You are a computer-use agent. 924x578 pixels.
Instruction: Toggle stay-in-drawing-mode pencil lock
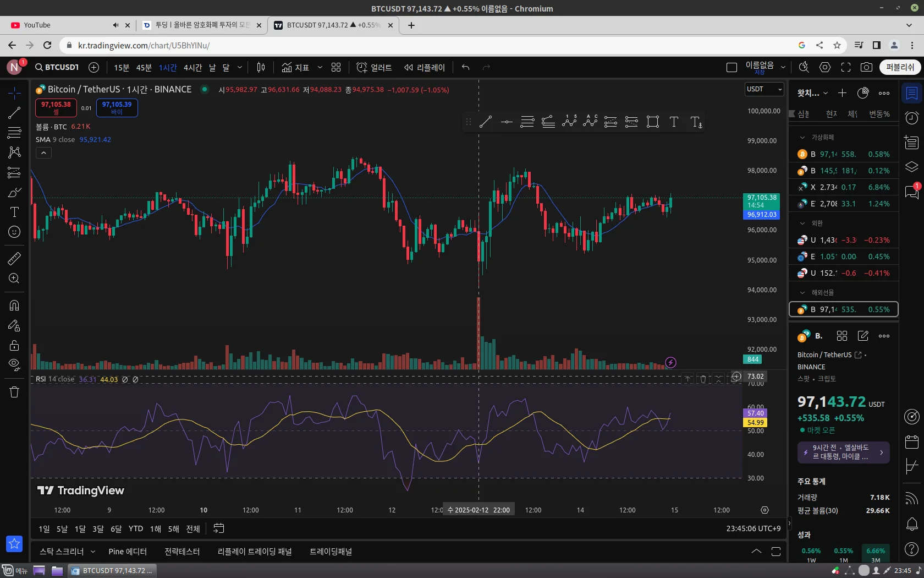click(14, 325)
